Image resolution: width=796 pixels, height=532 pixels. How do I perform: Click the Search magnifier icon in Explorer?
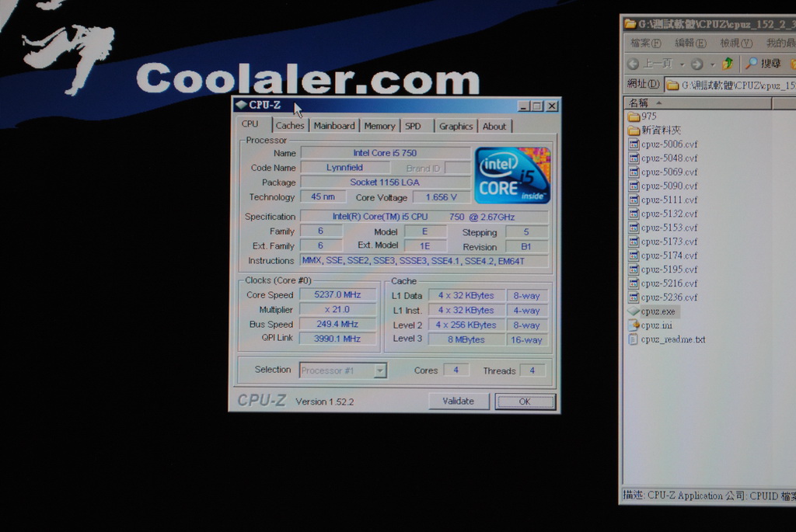point(752,63)
